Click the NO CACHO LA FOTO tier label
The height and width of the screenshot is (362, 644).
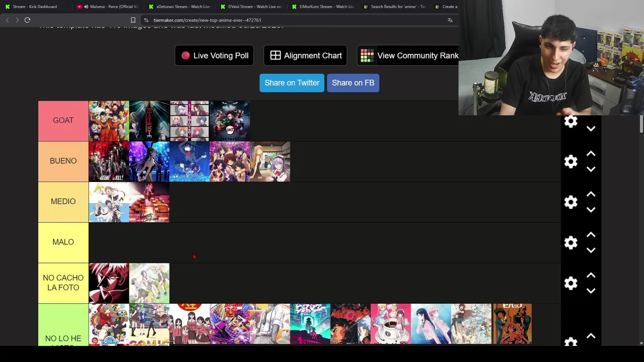(x=63, y=283)
